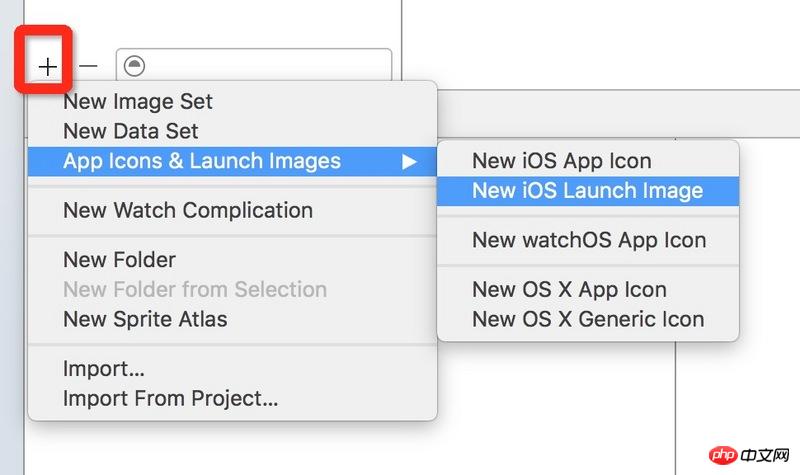Viewport: 800px width, 475px height.
Task: Click the Import... menu entry
Action: [x=104, y=369]
